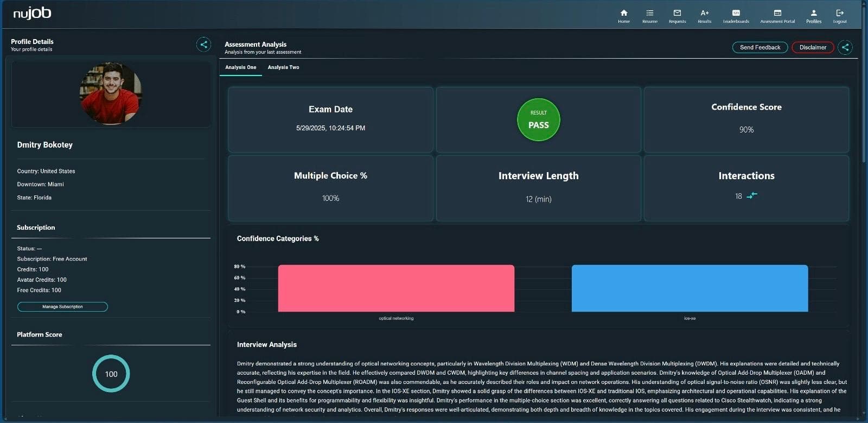868x423 pixels.
Task: Click the blue ios-xe chart bar
Action: (x=690, y=288)
